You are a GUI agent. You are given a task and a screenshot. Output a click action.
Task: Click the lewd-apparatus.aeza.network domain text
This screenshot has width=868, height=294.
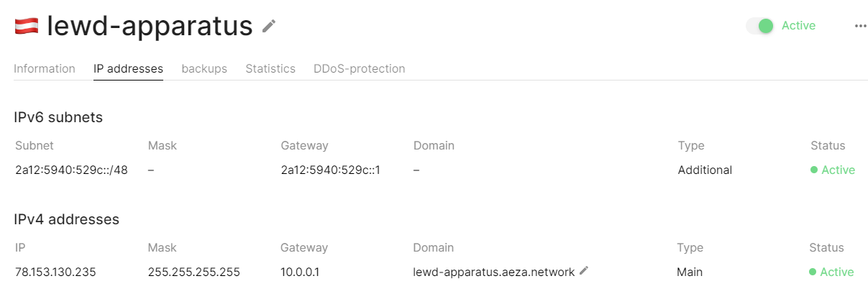click(493, 272)
